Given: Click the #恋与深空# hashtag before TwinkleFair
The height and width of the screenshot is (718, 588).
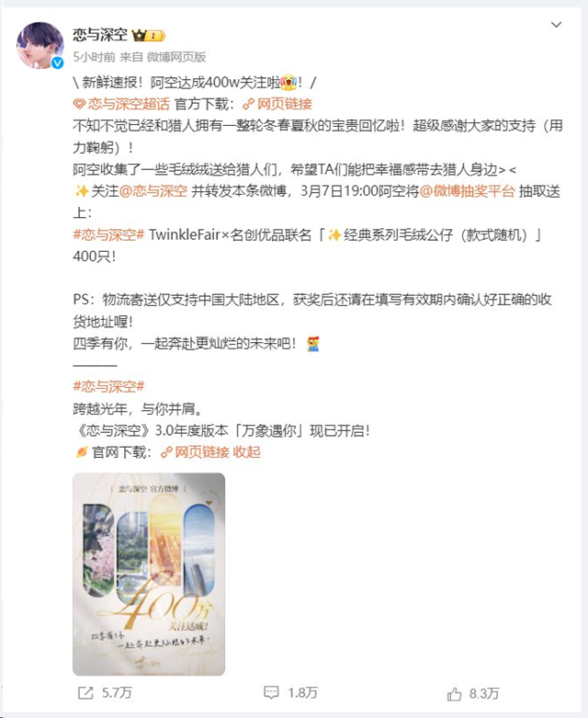Looking at the screenshot, I should pos(109,234).
